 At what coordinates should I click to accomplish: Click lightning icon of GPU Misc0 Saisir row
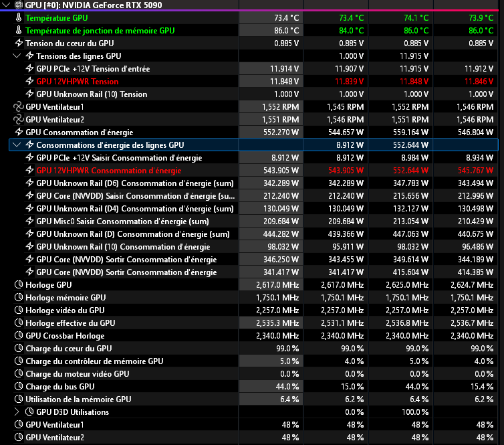tap(29, 221)
